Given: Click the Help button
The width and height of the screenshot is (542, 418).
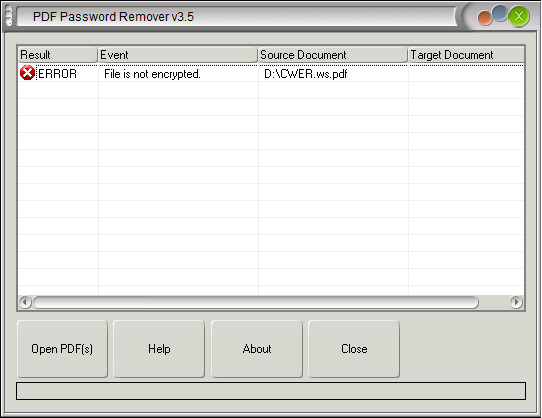Looking at the screenshot, I should (159, 349).
